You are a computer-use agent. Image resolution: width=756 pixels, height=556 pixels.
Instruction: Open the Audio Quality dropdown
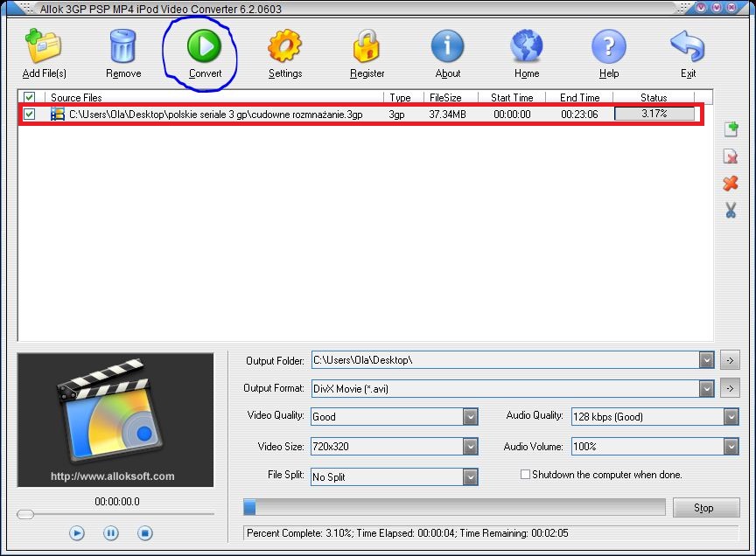[731, 417]
